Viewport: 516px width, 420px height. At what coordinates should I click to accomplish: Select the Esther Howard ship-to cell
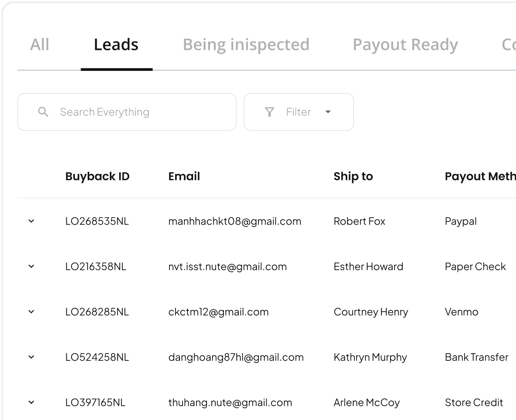click(369, 267)
